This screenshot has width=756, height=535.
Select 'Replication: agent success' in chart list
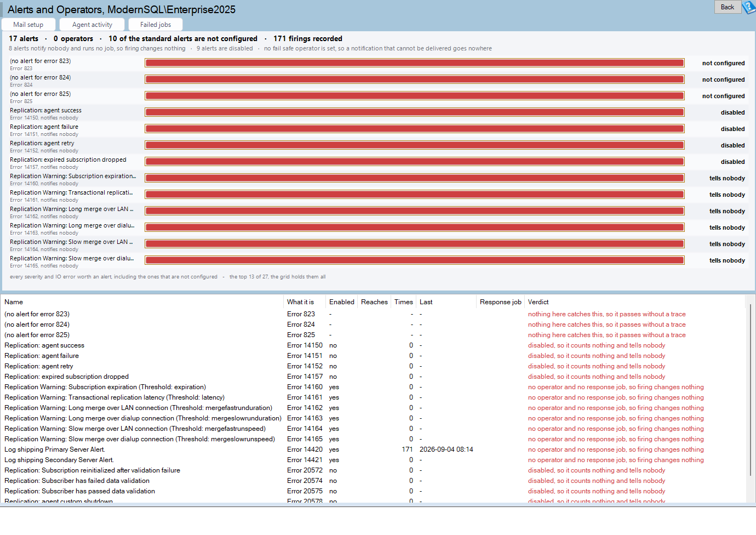click(x=45, y=110)
